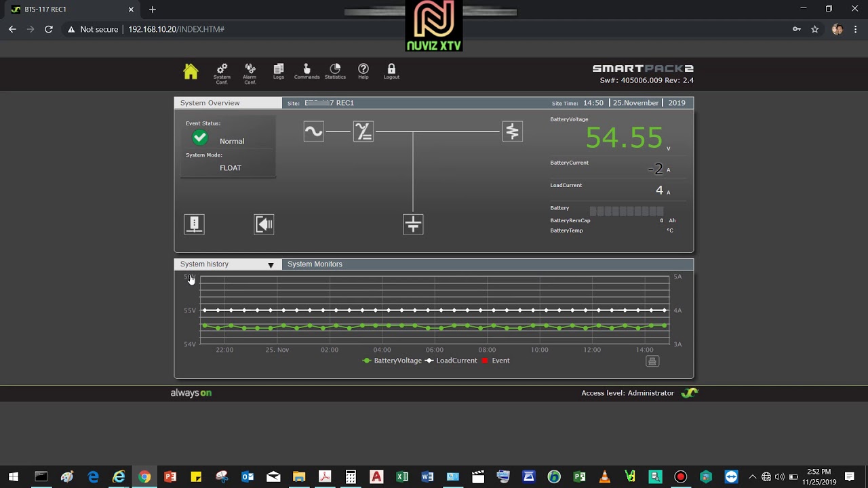
Task: Open VLC media player from taskbar
Action: [x=604, y=477]
